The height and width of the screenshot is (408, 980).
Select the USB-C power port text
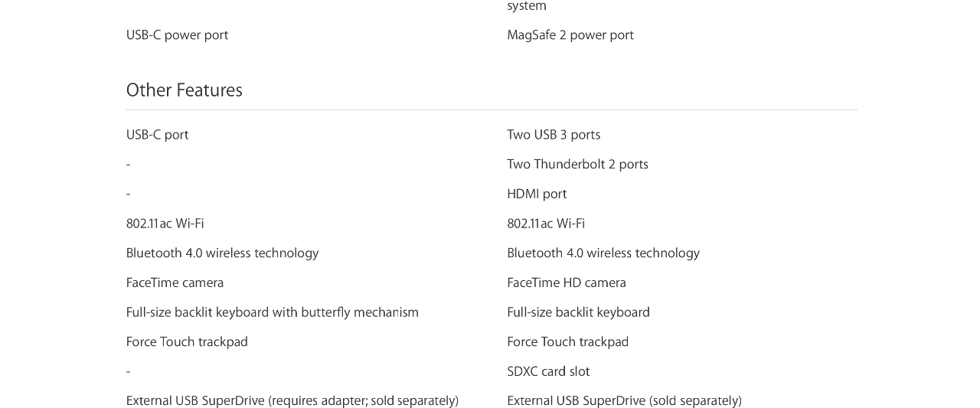pyautogui.click(x=177, y=35)
